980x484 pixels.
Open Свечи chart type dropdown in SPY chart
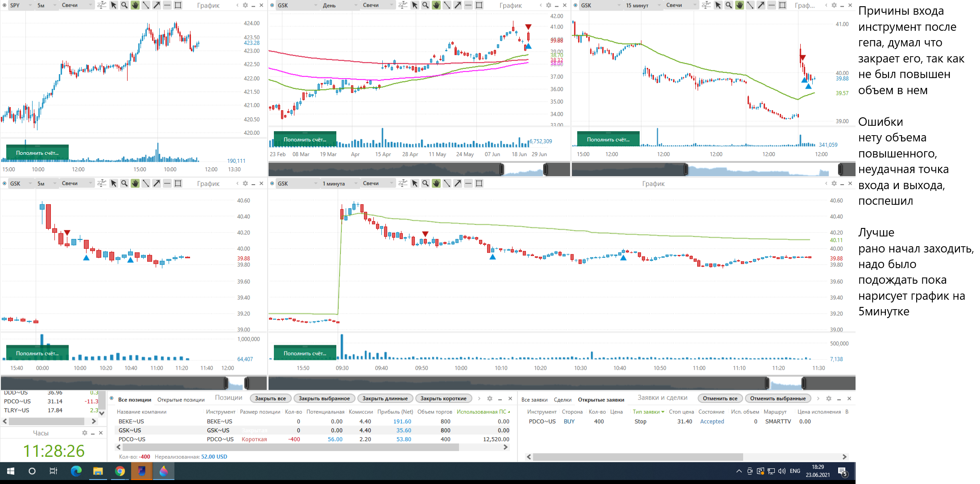[x=77, y=5]
